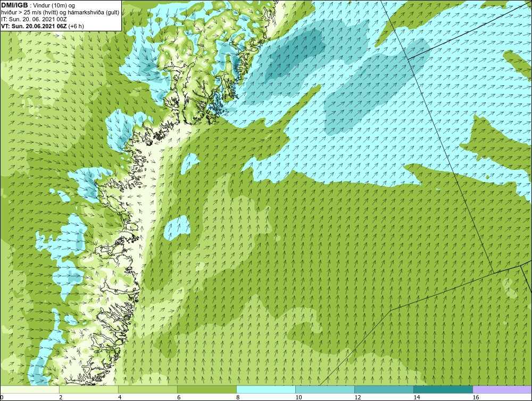Click the 'Vindur (10m) og' label
532x401 pixels.
(x=55, y=6)
